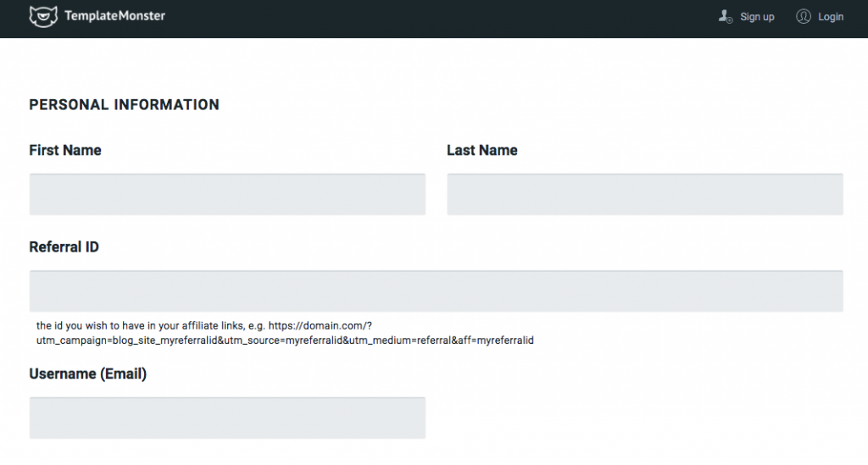868x465 pixels.
Task: Select the Username (Email) input field
Action: point(227,418)
